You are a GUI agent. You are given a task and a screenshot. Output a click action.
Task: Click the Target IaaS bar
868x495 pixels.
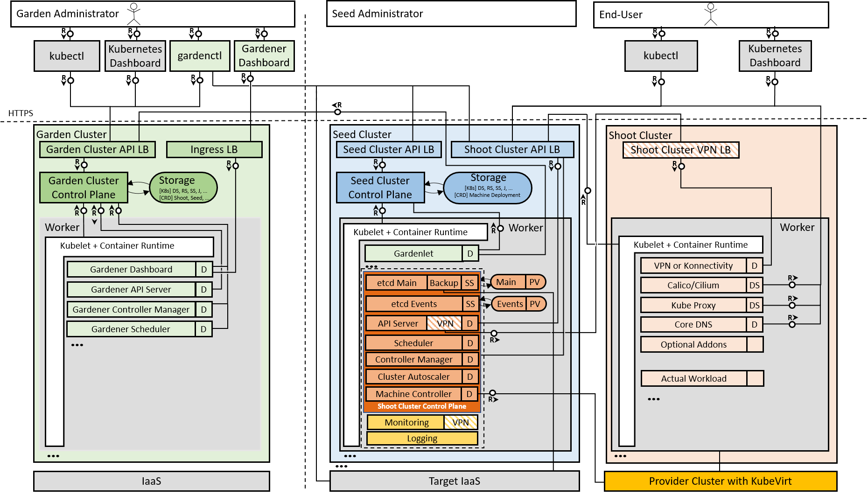(454, 481)
